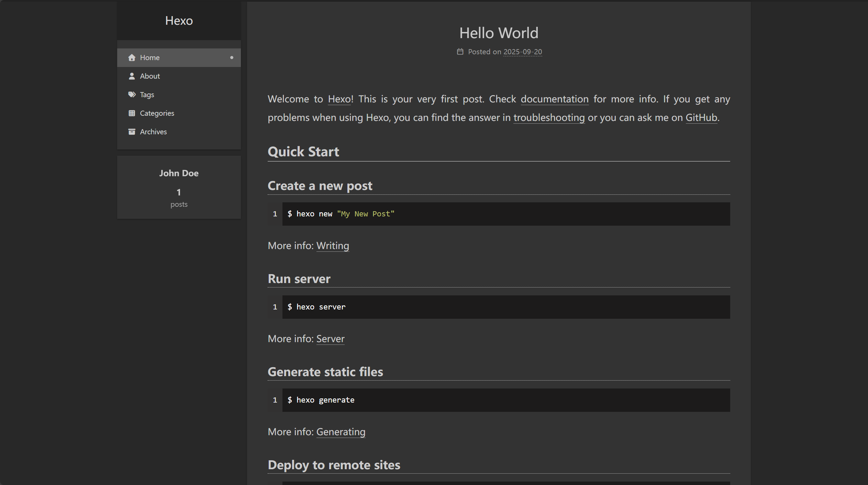Follow the documentation link
Screen dimensions: 868x485
[x=554, y=99]
